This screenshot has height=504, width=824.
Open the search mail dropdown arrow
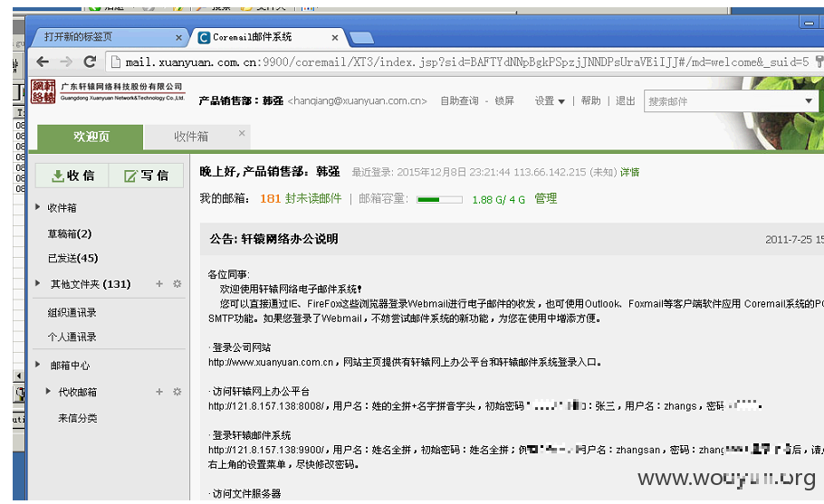tap(809, 100)
